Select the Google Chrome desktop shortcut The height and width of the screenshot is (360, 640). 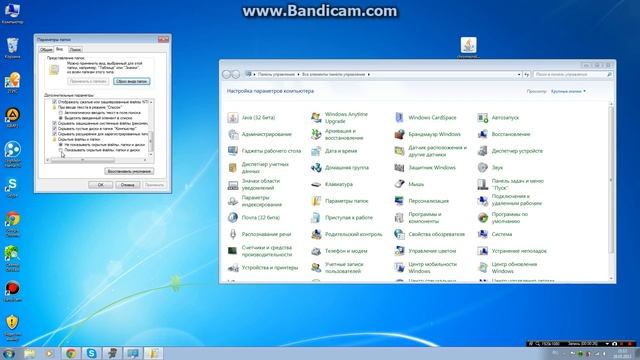13,224
